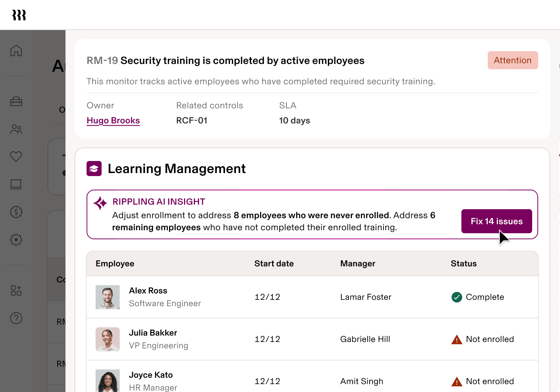
Task: Open the laptop Devices icon in the sidebar
Action: click(16, 184)
